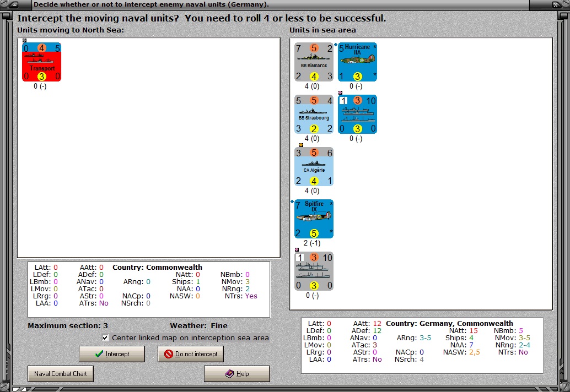Viewport: 570px width, 392px height.
Task: Close the interception dialog window
Action: point(557,5)
